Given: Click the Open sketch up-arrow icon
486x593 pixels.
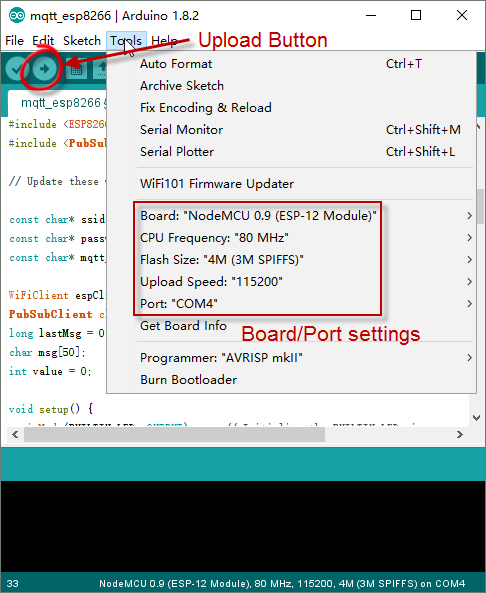Looking at the screenshot, I should (101, 69).
